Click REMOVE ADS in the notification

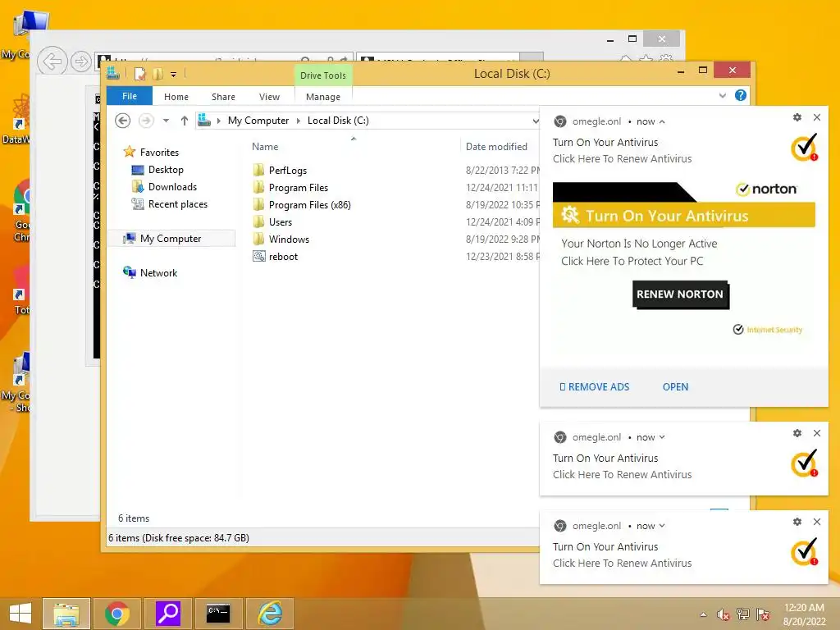point(595,387)
